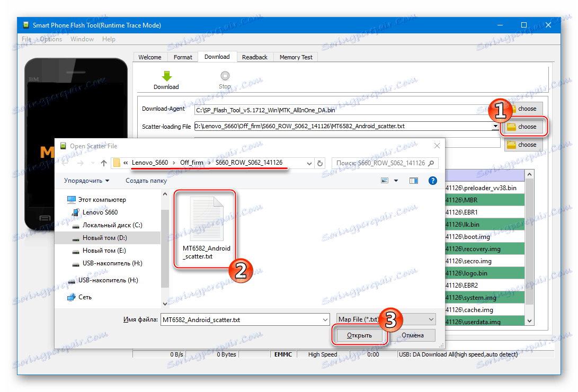
Task: Click the green Download arrow icon
Action: pyautogui.click(x=166, y=76)
